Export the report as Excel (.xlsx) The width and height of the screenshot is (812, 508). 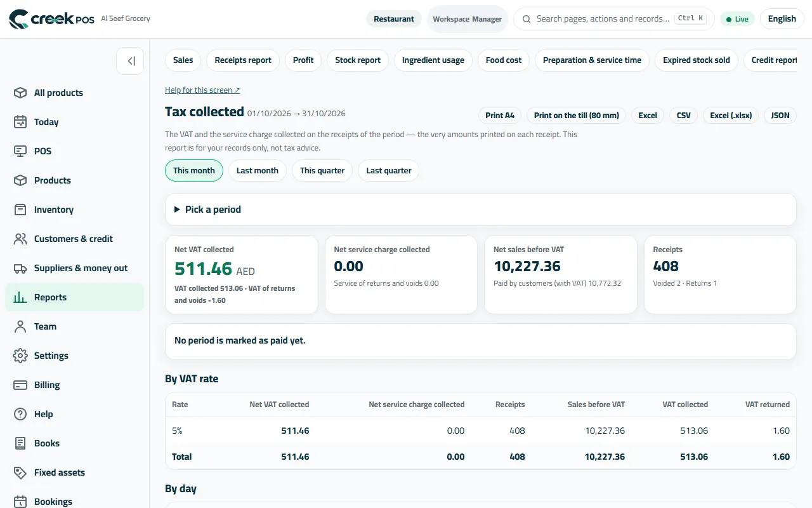tap(731, 116)
